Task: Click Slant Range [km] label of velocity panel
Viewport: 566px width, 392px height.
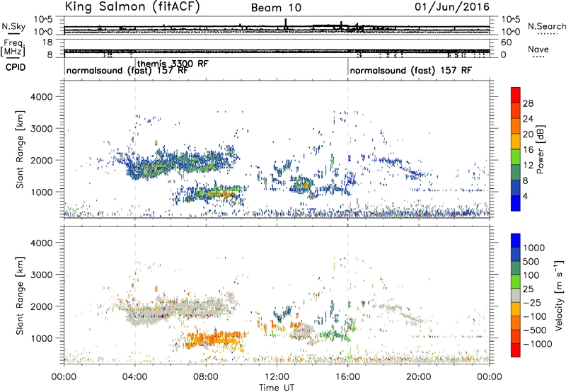Action: [x=20, y=296]
